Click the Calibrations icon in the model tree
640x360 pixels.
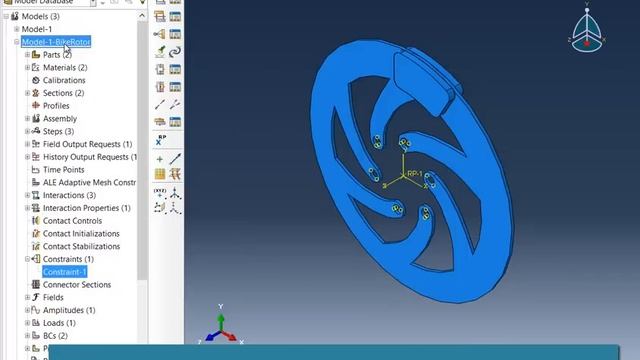click(x=36, y=80)
